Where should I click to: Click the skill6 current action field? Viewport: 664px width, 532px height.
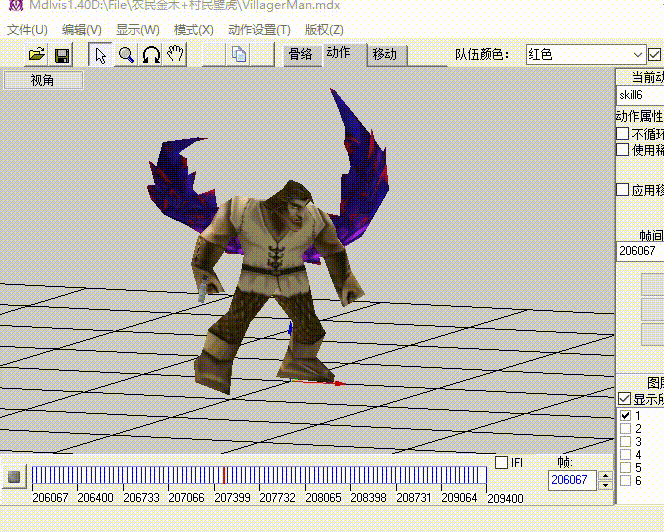[x=640, y=95]
